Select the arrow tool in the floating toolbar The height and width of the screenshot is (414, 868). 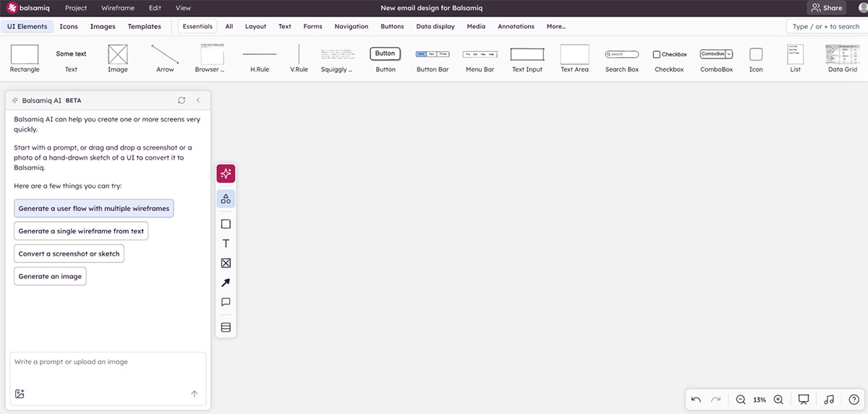pyautogui.click(x=226, y=283)
